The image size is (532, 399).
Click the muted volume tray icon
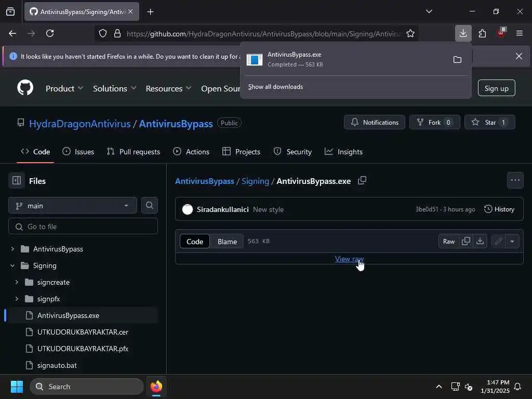tap(469, 387)
